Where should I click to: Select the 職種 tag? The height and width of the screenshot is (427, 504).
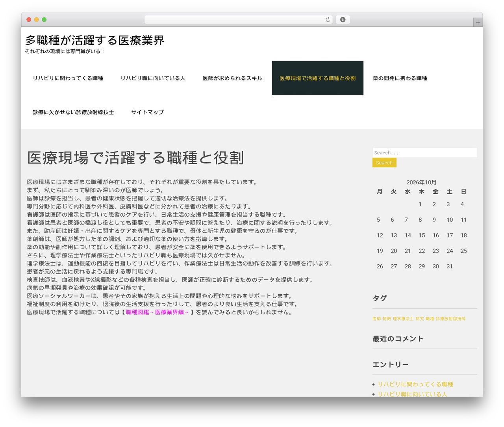tap(430, 319)
